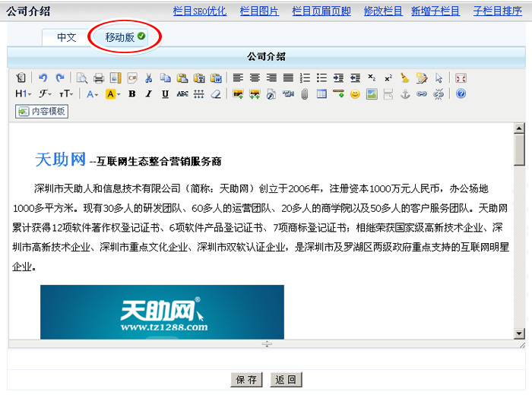Open the preview tool
The height and width of the screenshot is (395, 532).
tap(82, 78)
